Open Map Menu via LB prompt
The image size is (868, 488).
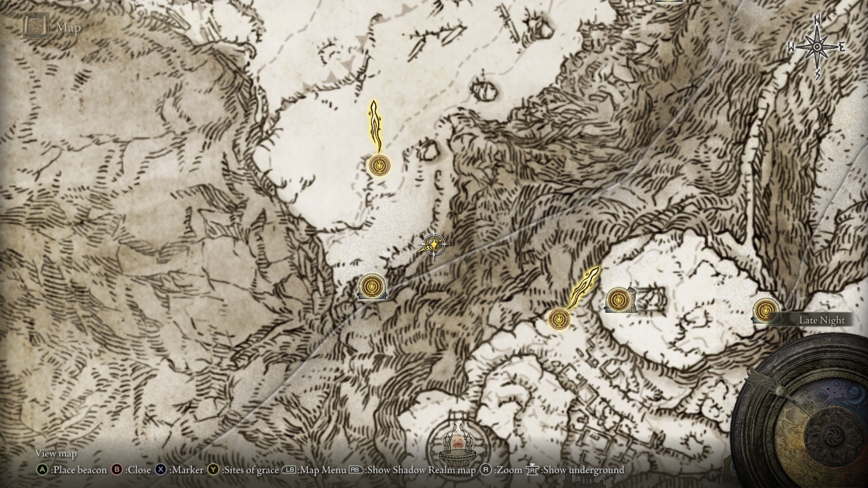pyautogui.click(x=315, y=470)
